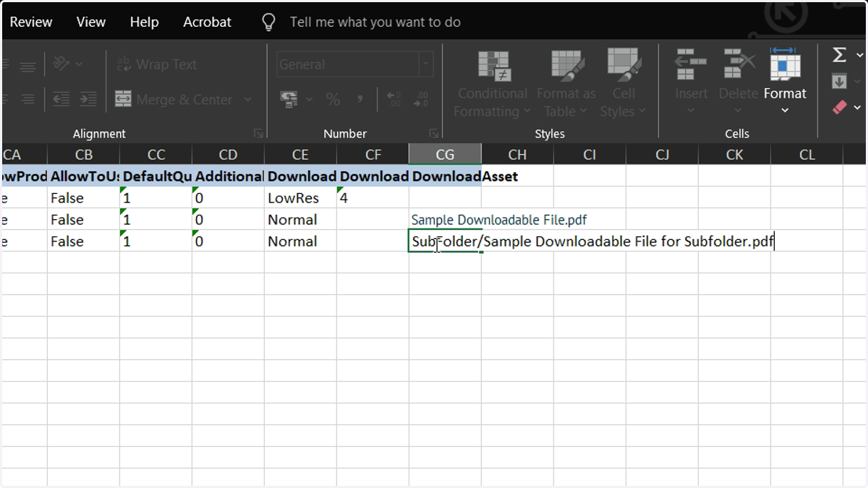This screenshot has width=868, height=488.
Task: Click the Decrease Decimal icon
Action: pos(421,99)
